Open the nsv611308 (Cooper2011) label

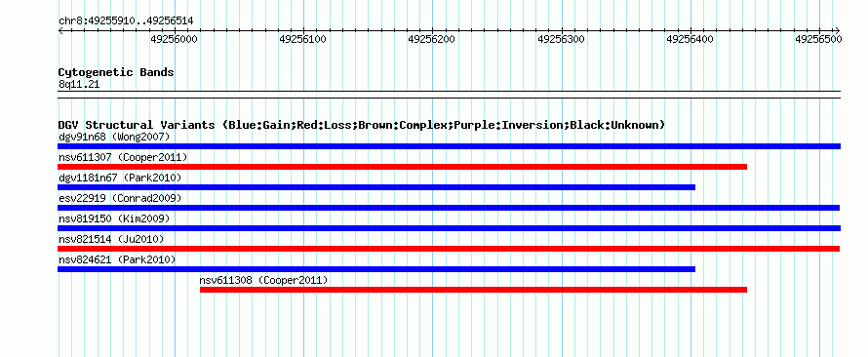(x=264, y=281)
